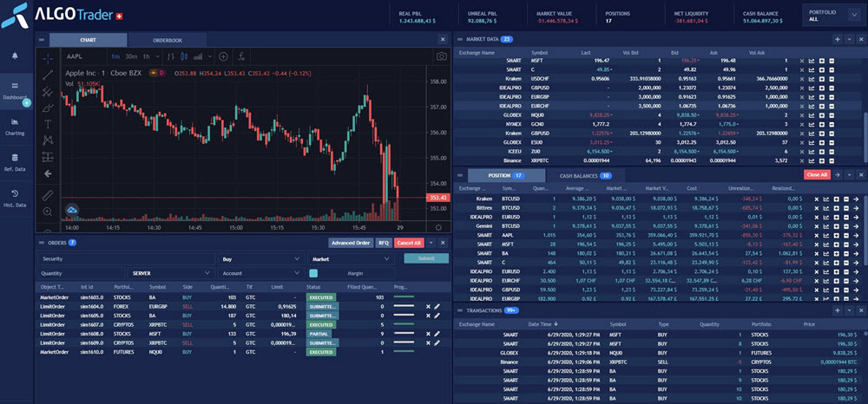Switch to the CASH BALANCES tab

[585, 175]
